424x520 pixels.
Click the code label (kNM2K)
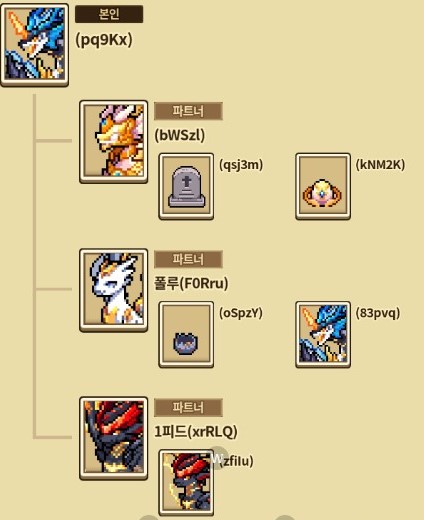pyautogui.click(x=380, y=165)
